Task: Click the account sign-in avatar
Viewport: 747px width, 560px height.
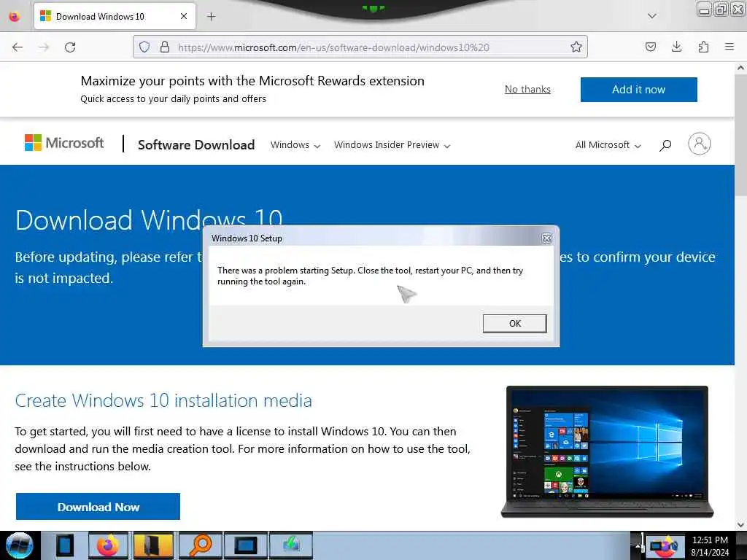Action: 699,144
